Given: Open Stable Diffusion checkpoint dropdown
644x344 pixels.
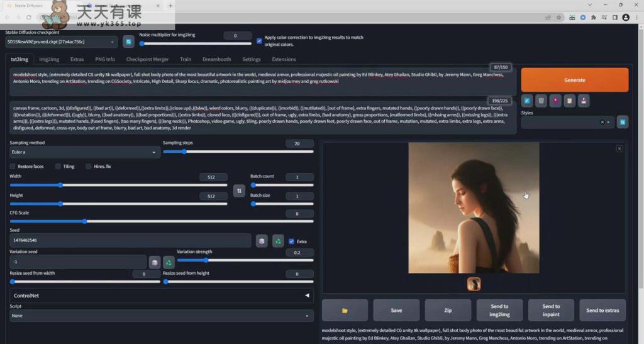Looking at the screenshot, I should (x=62, y=42).
